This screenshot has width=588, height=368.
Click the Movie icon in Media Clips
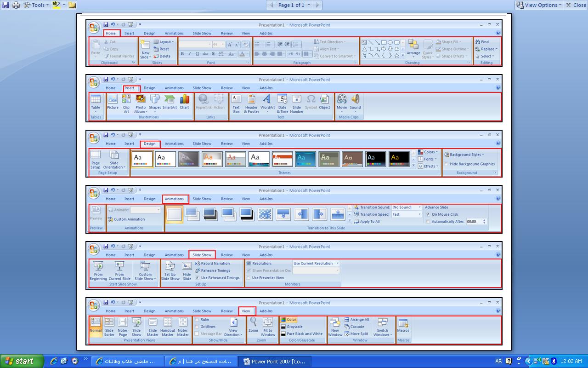(342, 99)
